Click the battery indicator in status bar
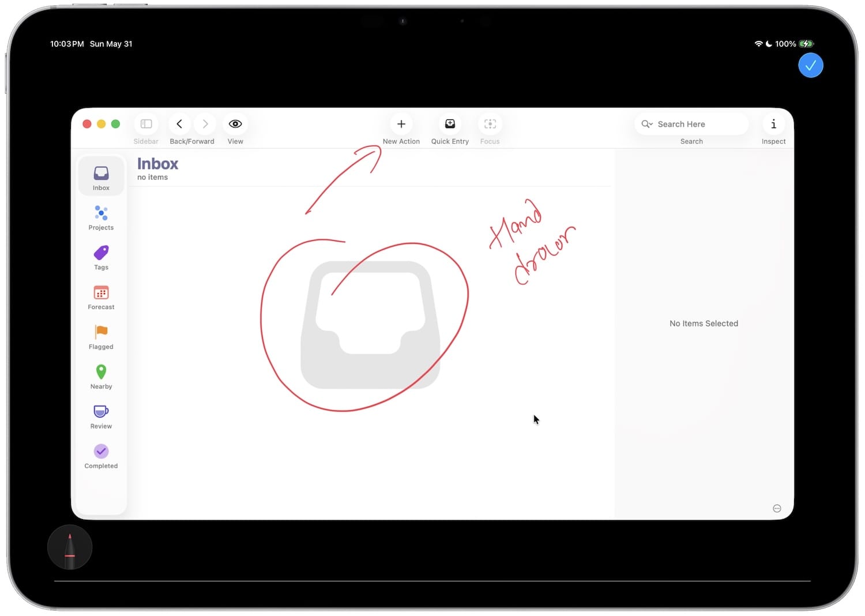This screenshot has height=616, width=865. 806,44
